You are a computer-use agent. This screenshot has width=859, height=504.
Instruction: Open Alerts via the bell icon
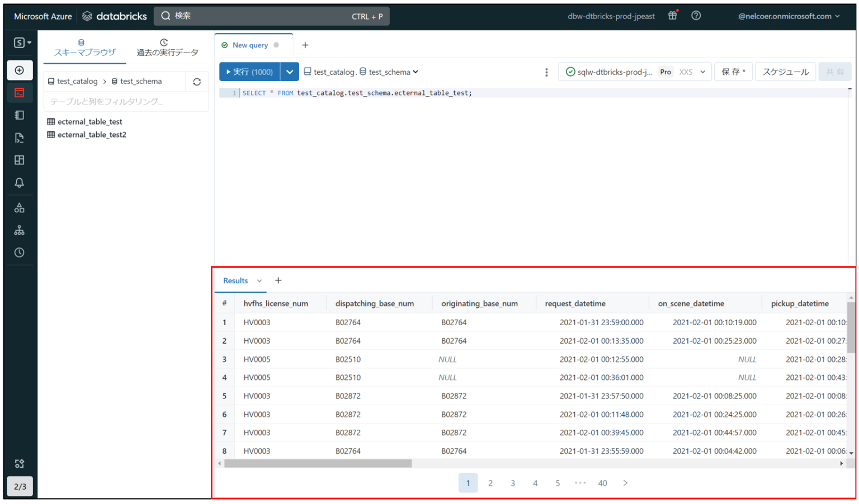20,182
